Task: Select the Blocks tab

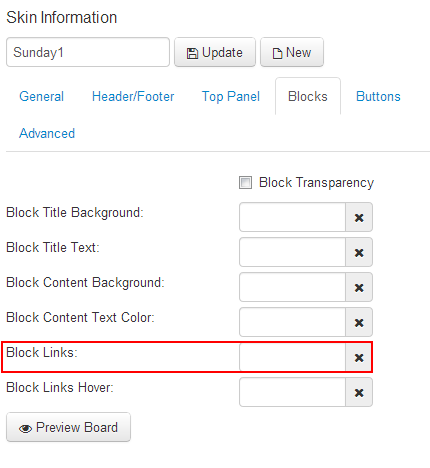Action: 308,96
